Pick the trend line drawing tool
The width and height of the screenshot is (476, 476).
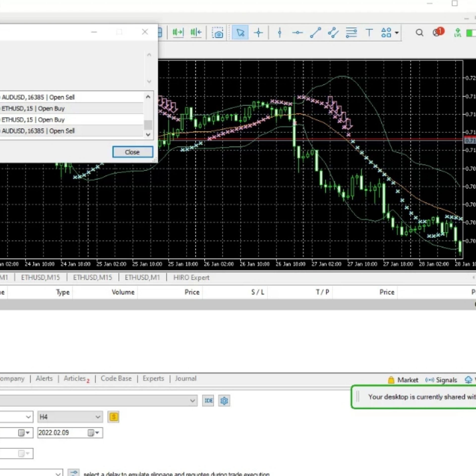coord(315,33)
